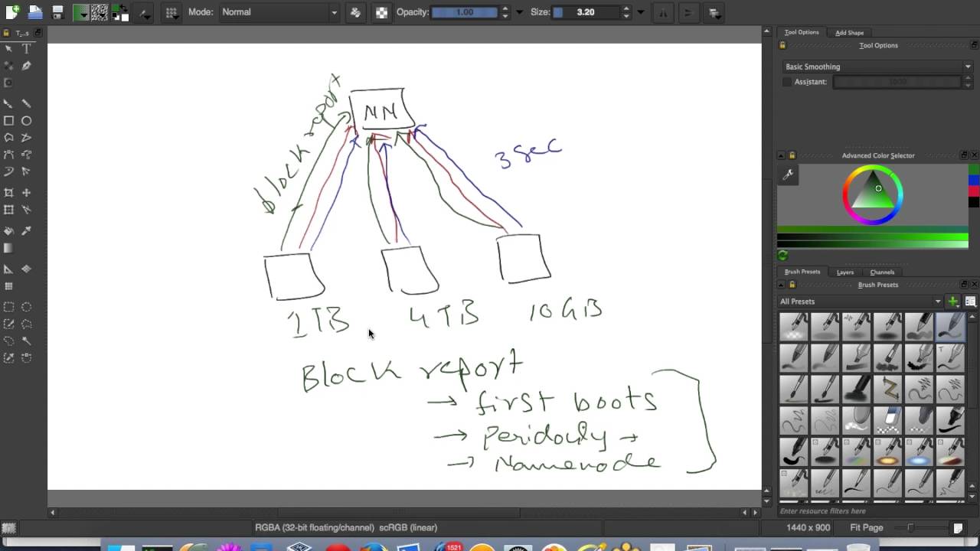Switch to the Tool Options tab
980x551 pixels.
[x=802, y=32]
